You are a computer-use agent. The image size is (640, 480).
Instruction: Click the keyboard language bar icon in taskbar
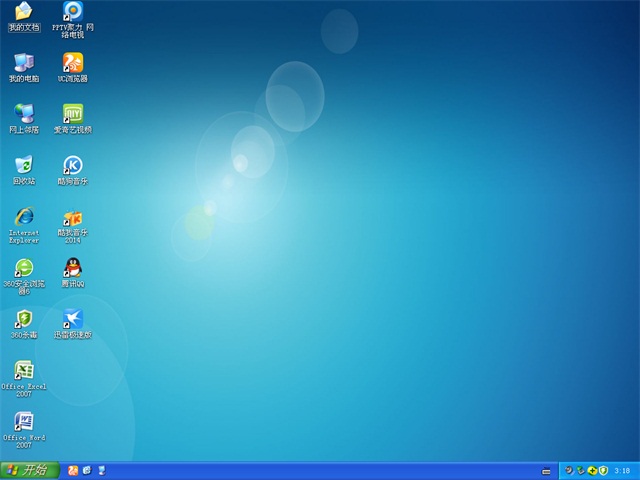point(546,470)
